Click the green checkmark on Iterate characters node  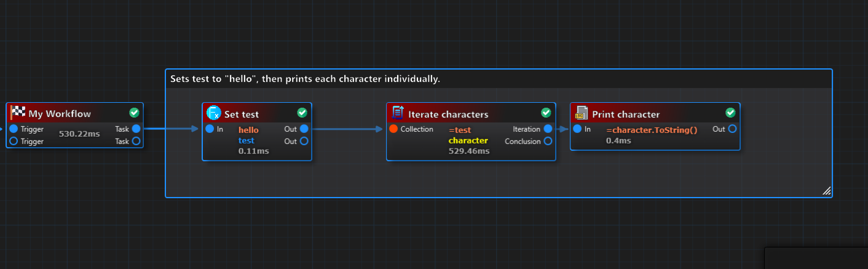(x=546, y=113)
